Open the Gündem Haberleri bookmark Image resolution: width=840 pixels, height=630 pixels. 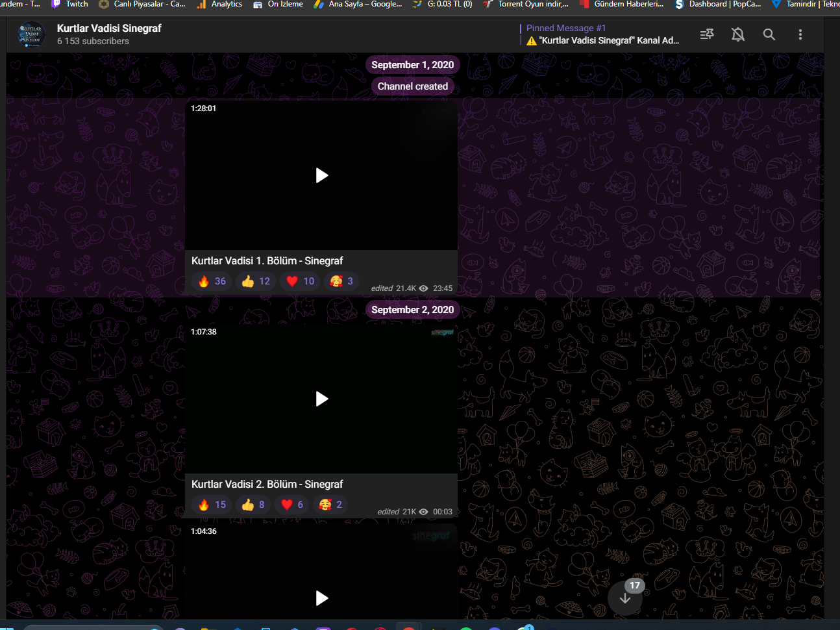pos(621,5)
